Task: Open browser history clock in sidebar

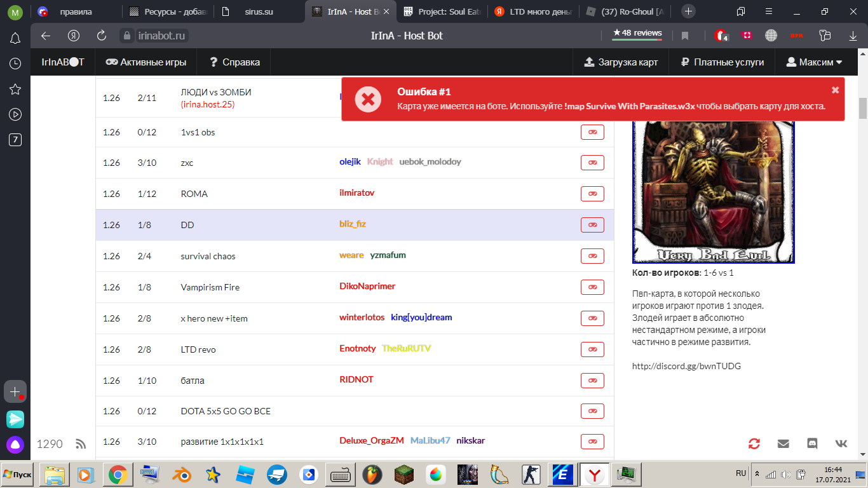Action: 15,64
